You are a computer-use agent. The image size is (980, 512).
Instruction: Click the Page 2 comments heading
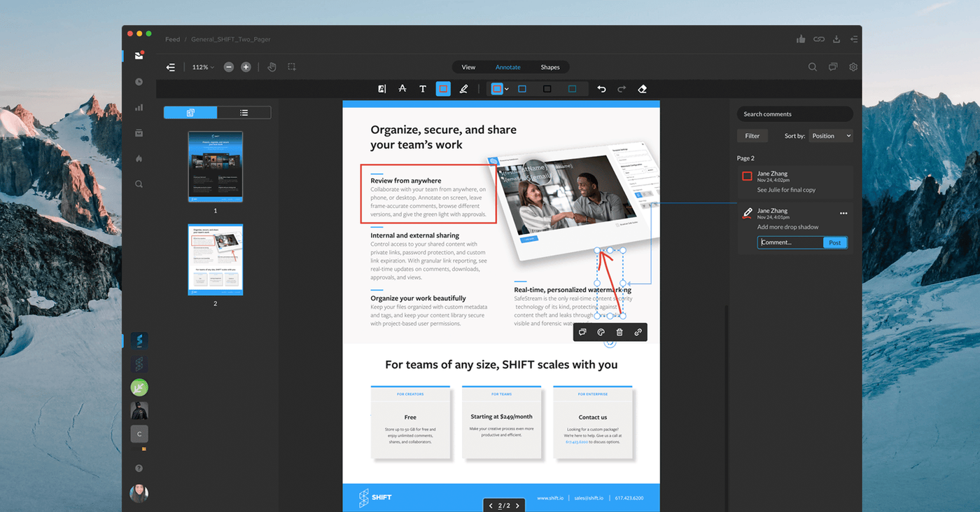coord(745,158)
